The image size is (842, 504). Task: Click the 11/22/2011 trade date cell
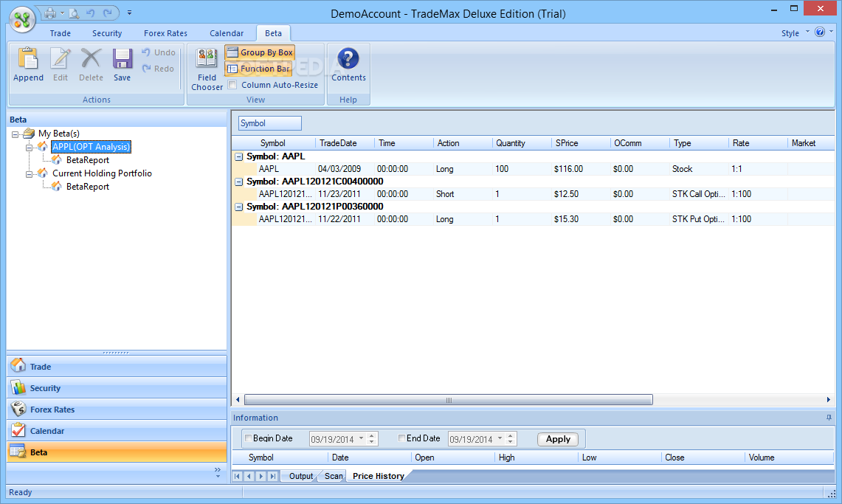345,219
